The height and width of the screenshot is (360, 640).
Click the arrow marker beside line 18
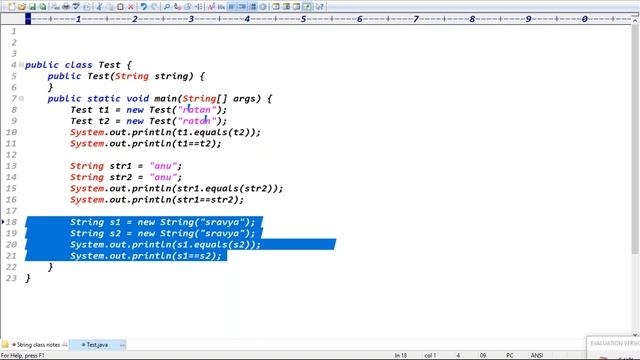[3, 222]
